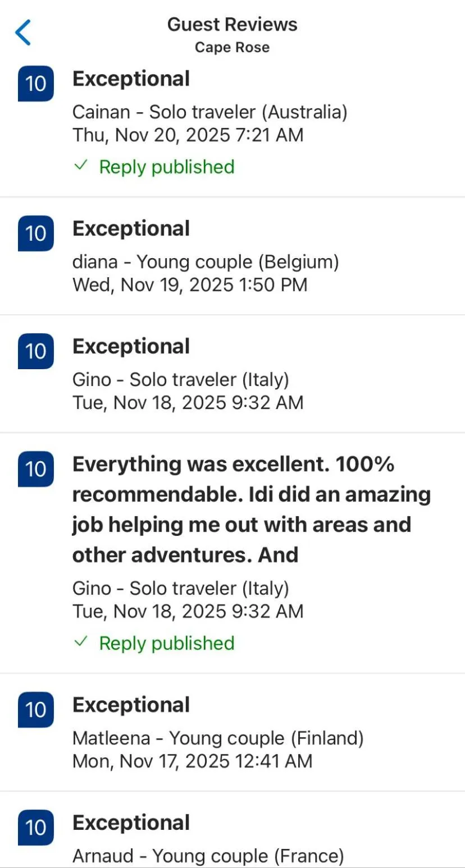
Task: Select Cainan - Solo traveler (Australia) line
Action: click(x=209, y=112)
